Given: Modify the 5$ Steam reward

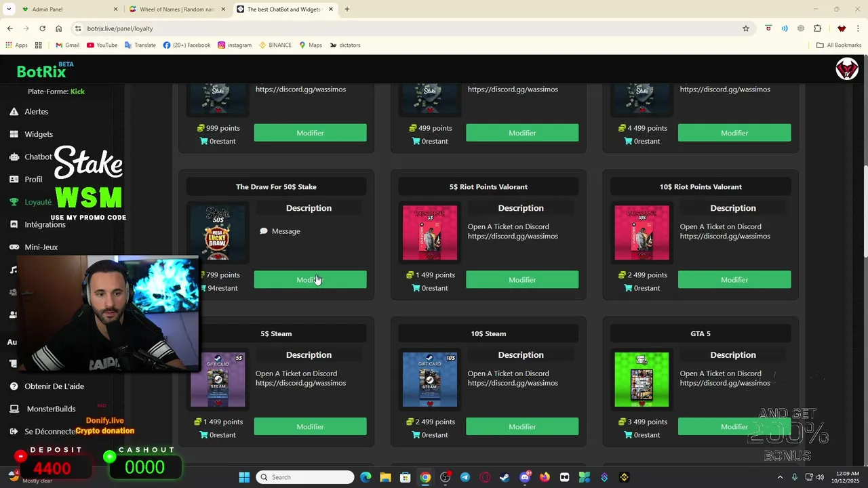Looking at the screenshot, I should click(x=310, y=427).
